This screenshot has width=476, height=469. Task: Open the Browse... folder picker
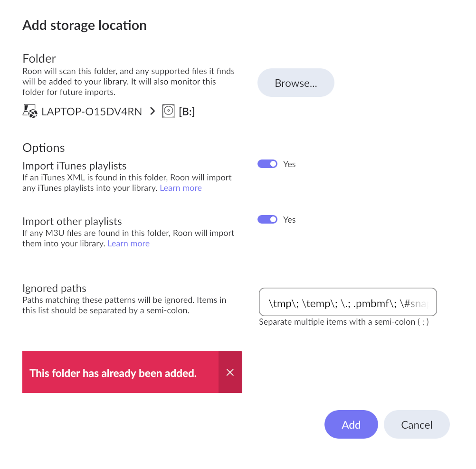pyautogui.click(x=296, y=83)
